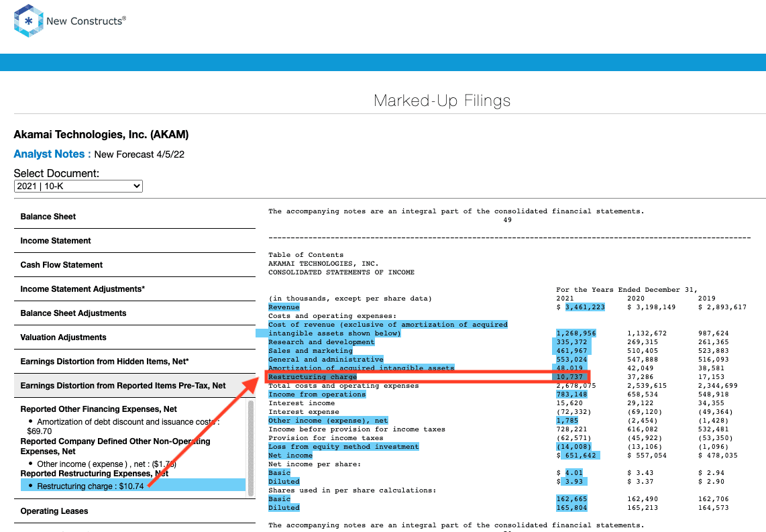Click highlighted Cost of revenue line
This screenshot has width=766, height=532.
(x=388, y=329)
